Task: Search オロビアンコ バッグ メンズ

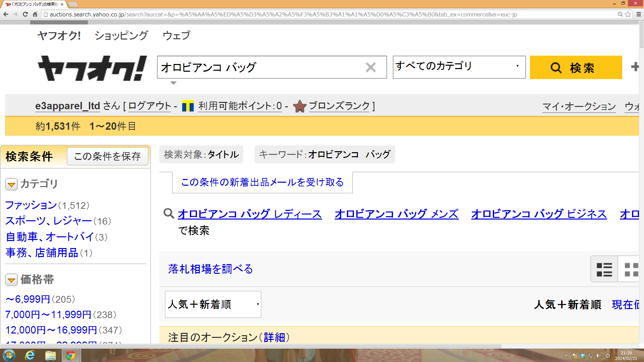Action: coord(396,214)
